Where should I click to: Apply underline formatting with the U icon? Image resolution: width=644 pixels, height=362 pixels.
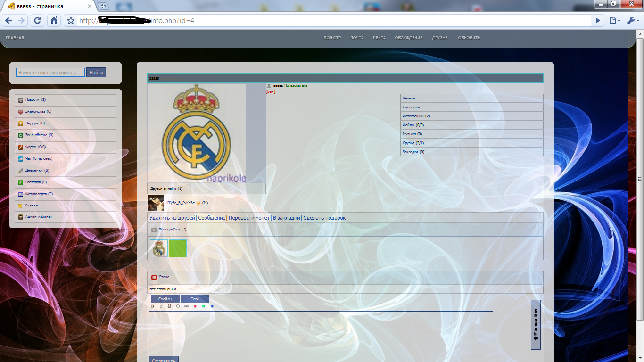tap(169, 306)
